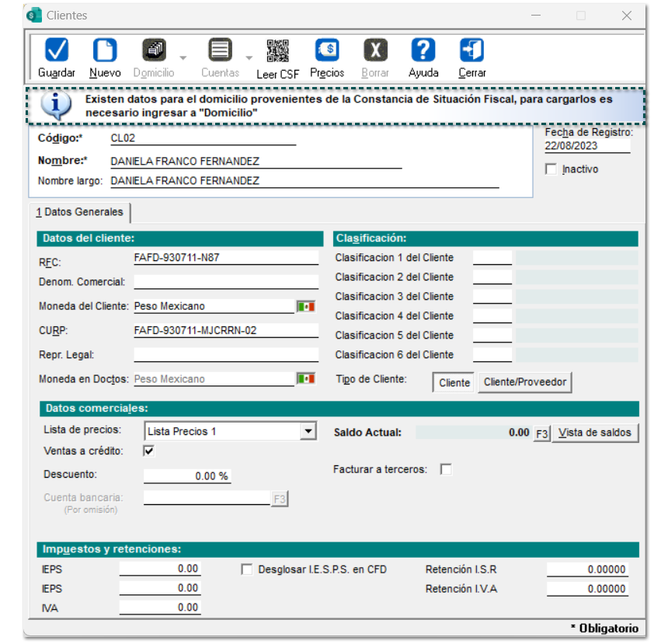Click the Retención I.S.R field
The height and width of the screenshot is (644, 654).
[587, 569]
